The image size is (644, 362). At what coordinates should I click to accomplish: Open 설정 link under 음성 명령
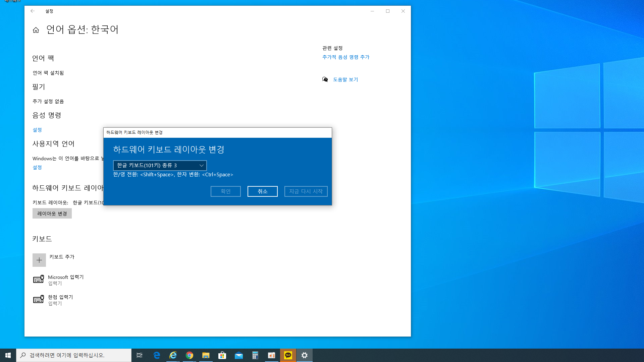(x=37, y=130)
